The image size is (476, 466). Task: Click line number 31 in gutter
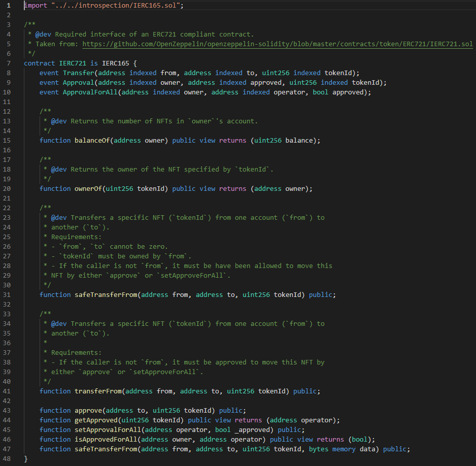[7, 295]
